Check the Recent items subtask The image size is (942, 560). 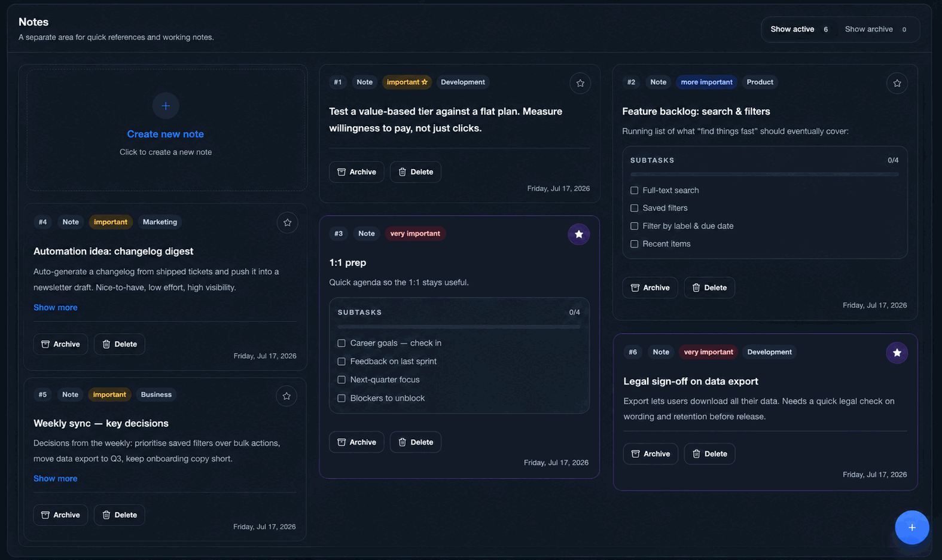[x=634, y=244]
